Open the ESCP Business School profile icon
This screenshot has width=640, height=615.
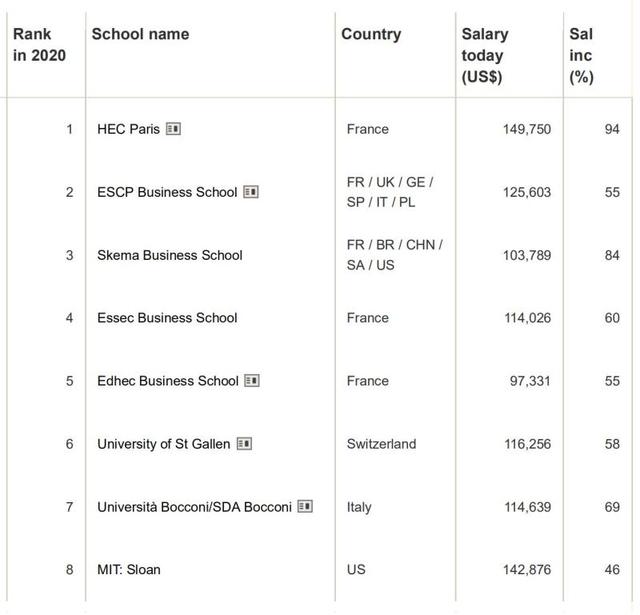click(251, 192)
